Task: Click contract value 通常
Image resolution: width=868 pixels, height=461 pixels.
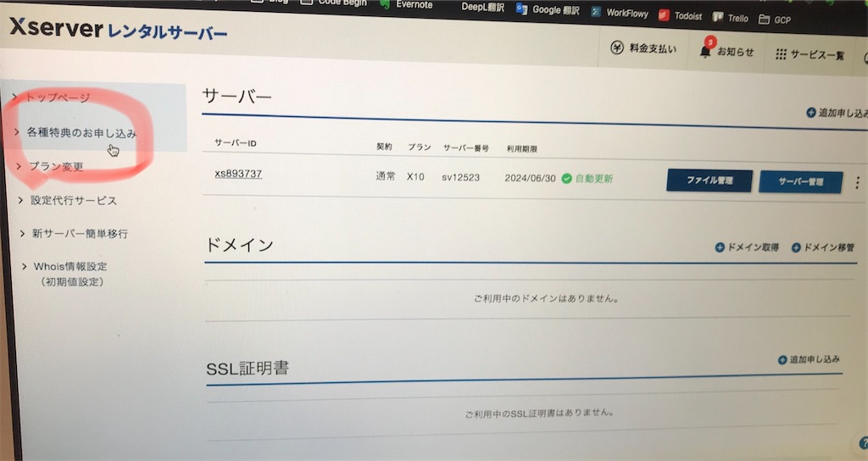Action: pos(386,176)
